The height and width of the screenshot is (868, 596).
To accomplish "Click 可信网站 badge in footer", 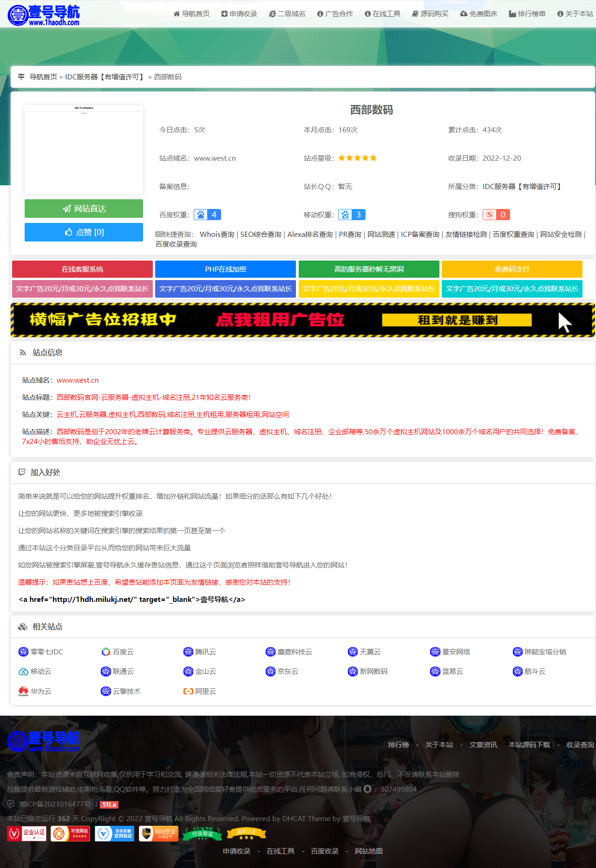I will (x=70, y=834).
